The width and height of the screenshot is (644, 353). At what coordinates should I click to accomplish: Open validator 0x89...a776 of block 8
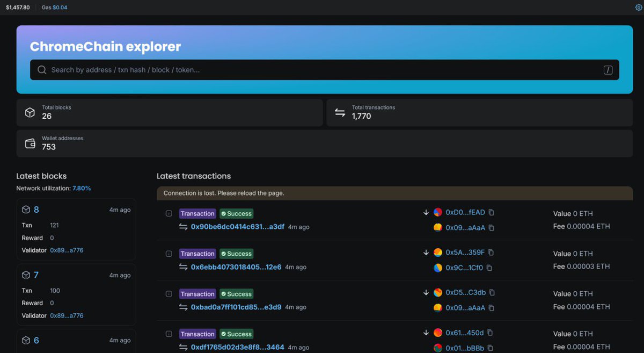[x=67, y=250]
